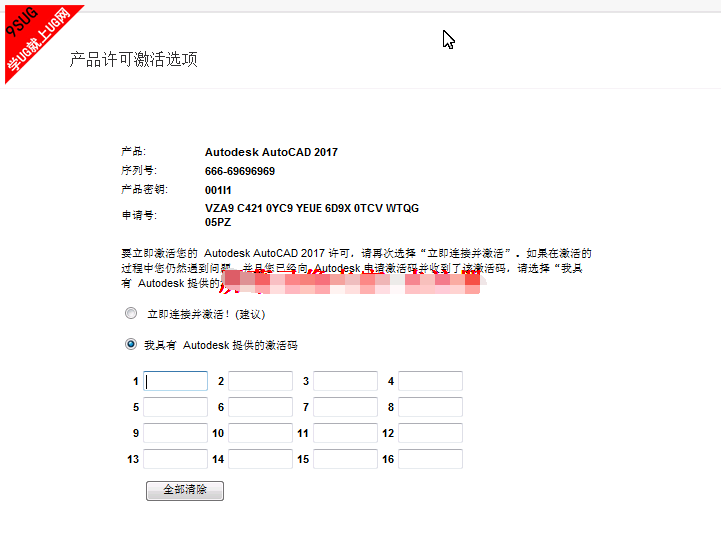Click activation code input field 16
The image size is (721, 546).
pyautogui.click(x=431, y=459)
